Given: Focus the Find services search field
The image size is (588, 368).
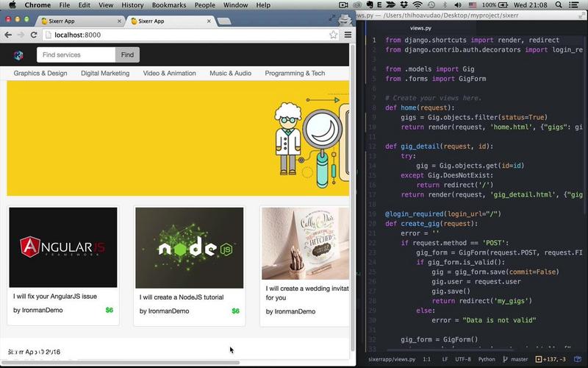Looking at the screenshot, I should 76,54.
